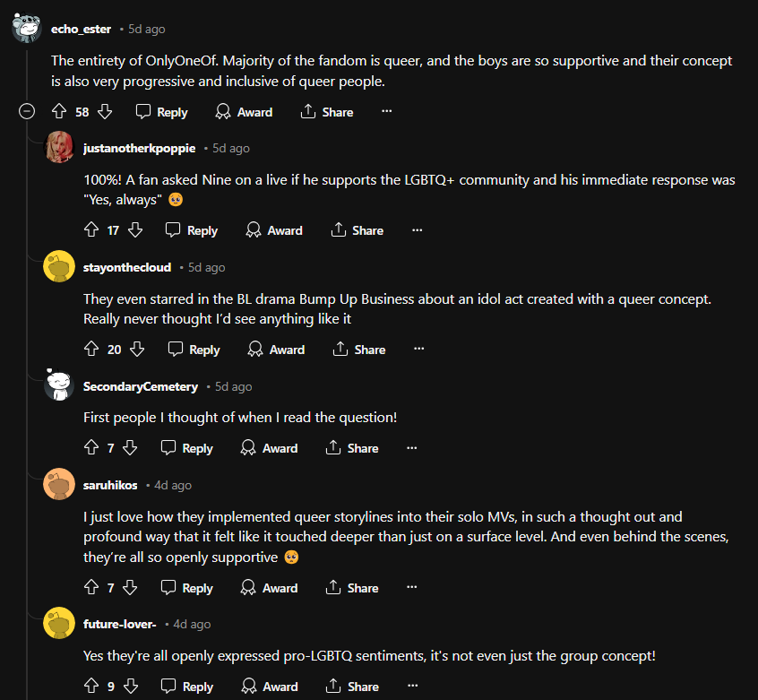Downvote echo_ester's comment about OnlyOneOf
758x700 pixels.
[x=104, y=112]
